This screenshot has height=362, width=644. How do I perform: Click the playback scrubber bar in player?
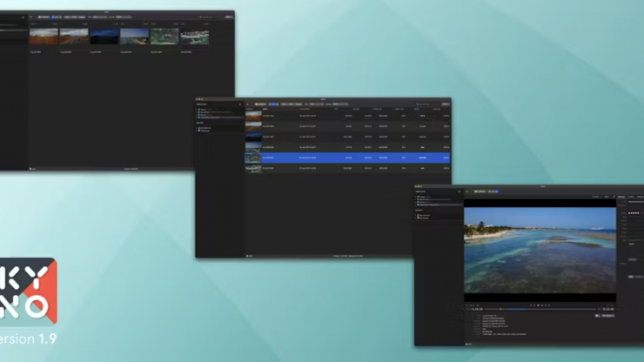pyautogui.click(x=540, y=308)
